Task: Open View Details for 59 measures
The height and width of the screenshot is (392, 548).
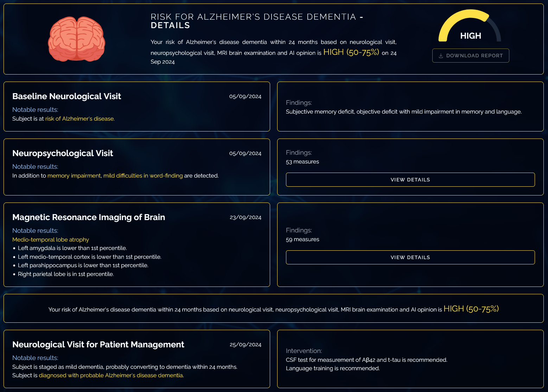Action: (410, 257)
